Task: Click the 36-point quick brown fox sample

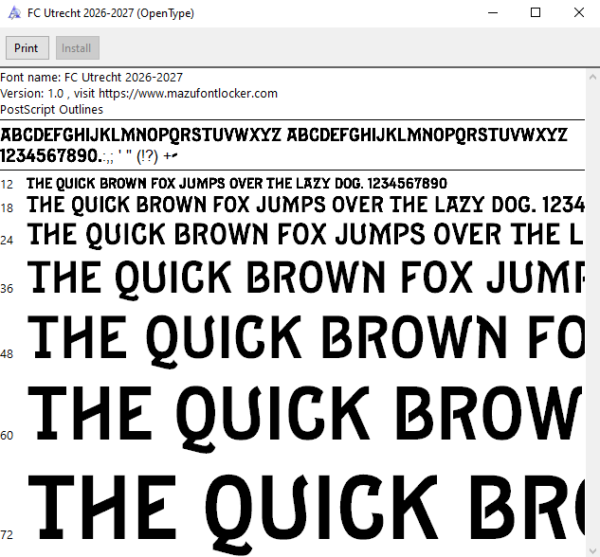Action: [x=306, y=279]
